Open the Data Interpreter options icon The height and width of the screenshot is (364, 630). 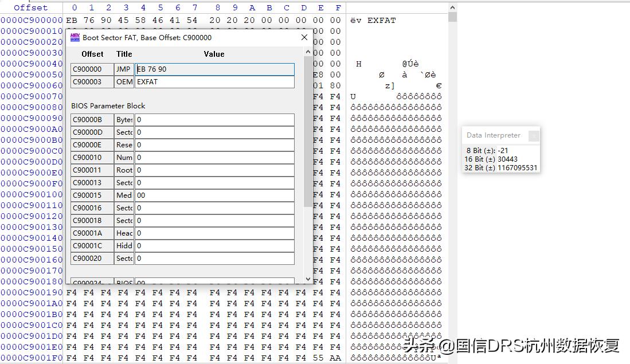click(x=534, y=135)
